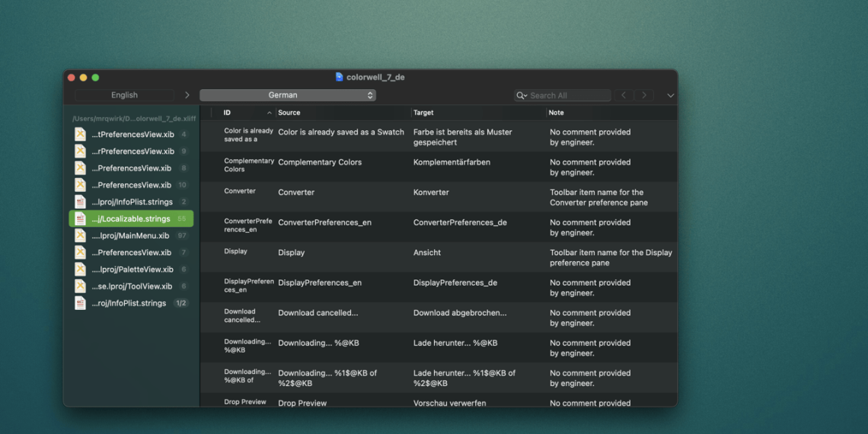
Task: Click the previous result left arrow
Action: (x=624, y=95)
